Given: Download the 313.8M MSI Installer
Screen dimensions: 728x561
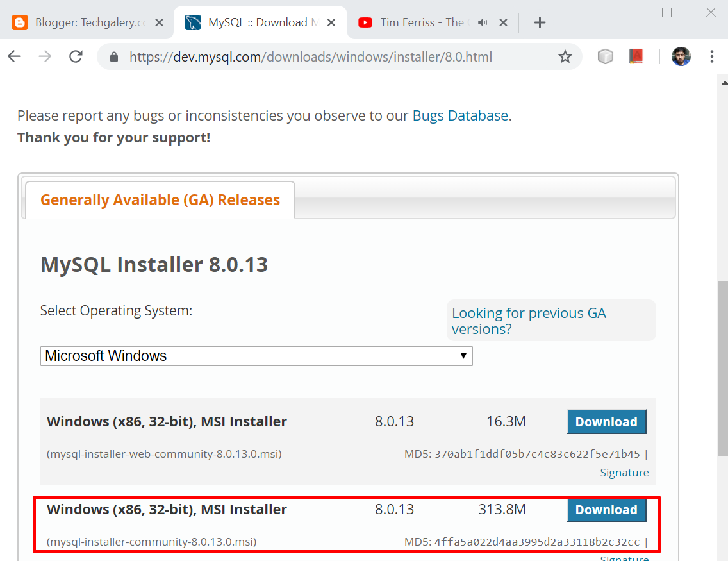Looking at the screenshot, I should tap(606, 510).
